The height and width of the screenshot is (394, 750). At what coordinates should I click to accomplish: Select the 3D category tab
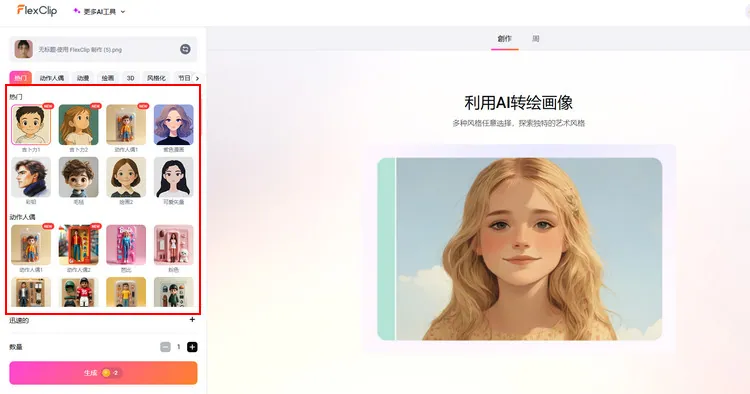coord(131,78)
